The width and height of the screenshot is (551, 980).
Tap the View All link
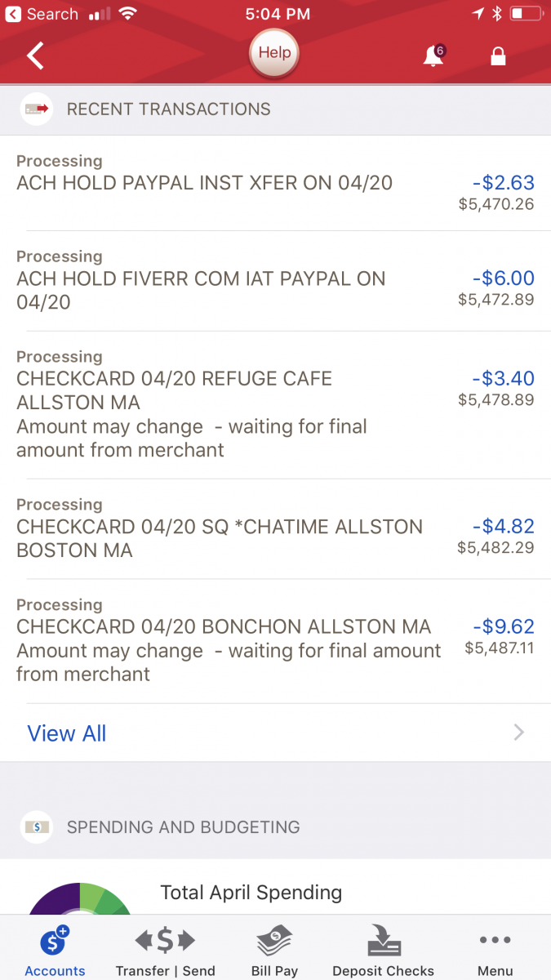[67, 733]
